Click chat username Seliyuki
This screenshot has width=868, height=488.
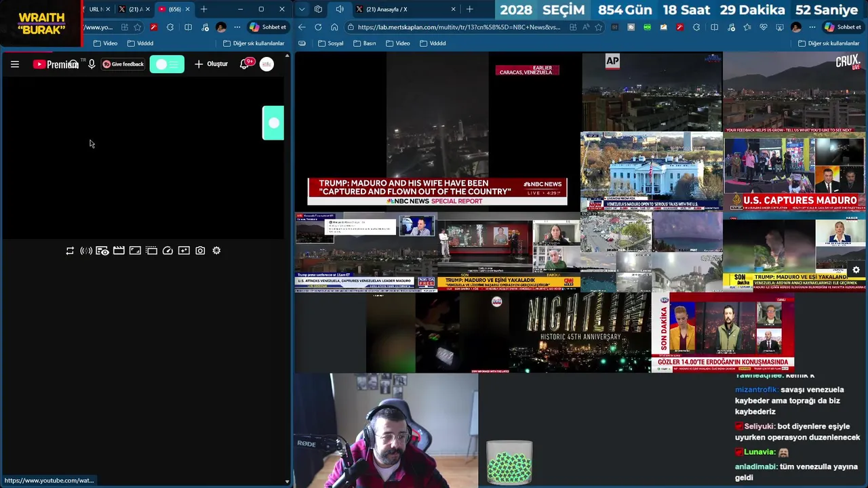point(759,426)
